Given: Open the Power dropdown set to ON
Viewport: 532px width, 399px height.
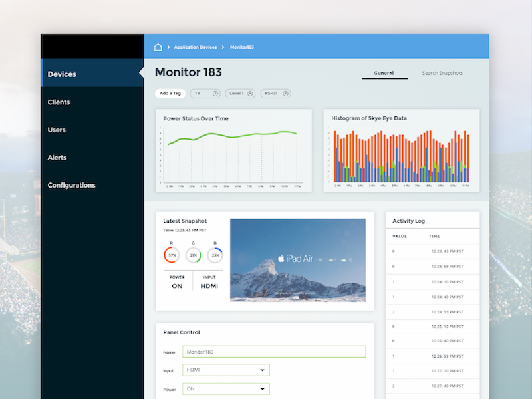Looking at the screenshot, I should click(225, 388).
